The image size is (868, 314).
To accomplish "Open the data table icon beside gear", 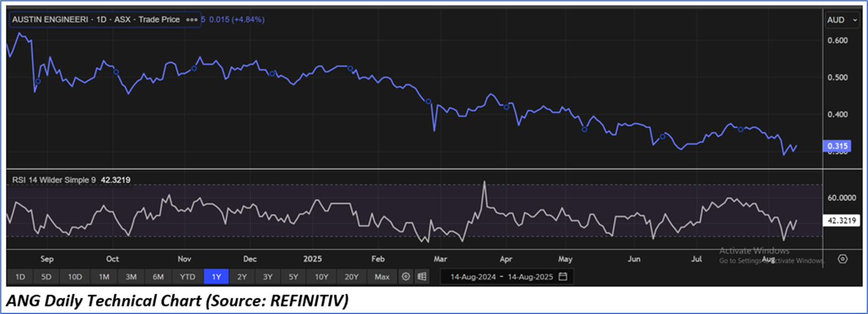I will click(422, 277).
